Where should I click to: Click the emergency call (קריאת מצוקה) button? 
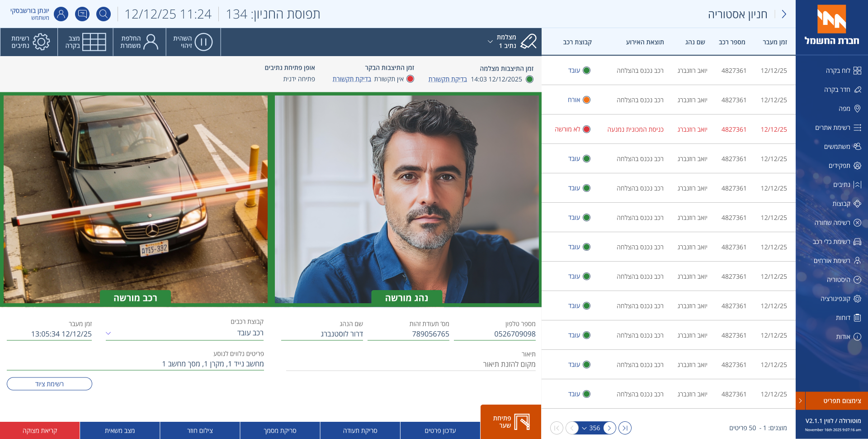(x=40, y=431)
